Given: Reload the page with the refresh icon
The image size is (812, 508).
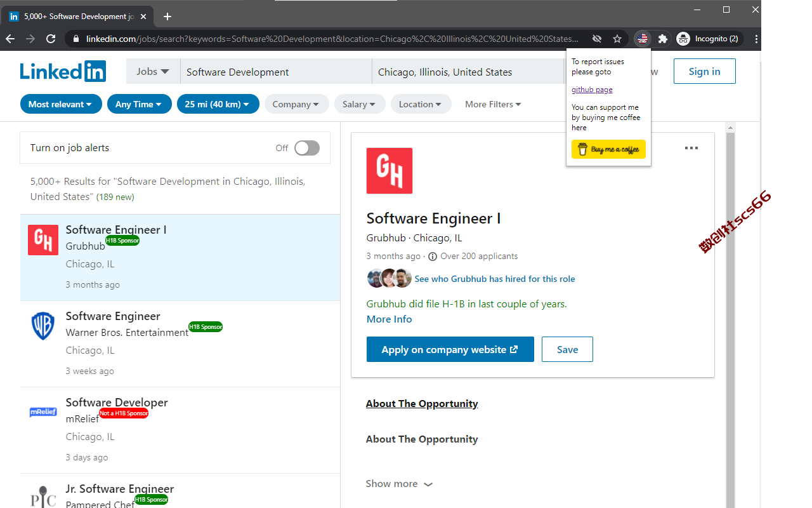Looking at the screenshot, I should (x=51, y=39).
